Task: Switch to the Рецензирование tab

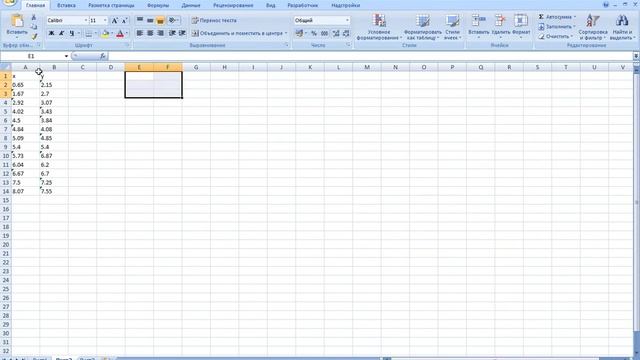Action: coord(233,5)
